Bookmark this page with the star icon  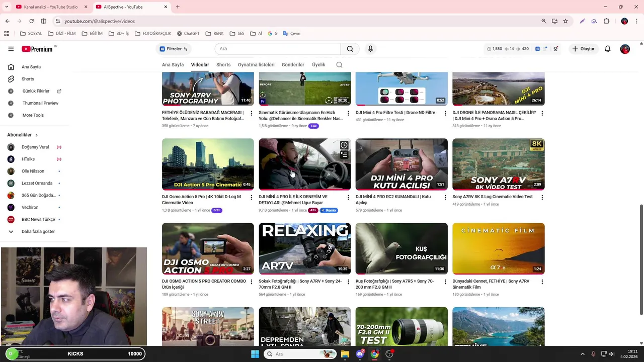(566, 21)
